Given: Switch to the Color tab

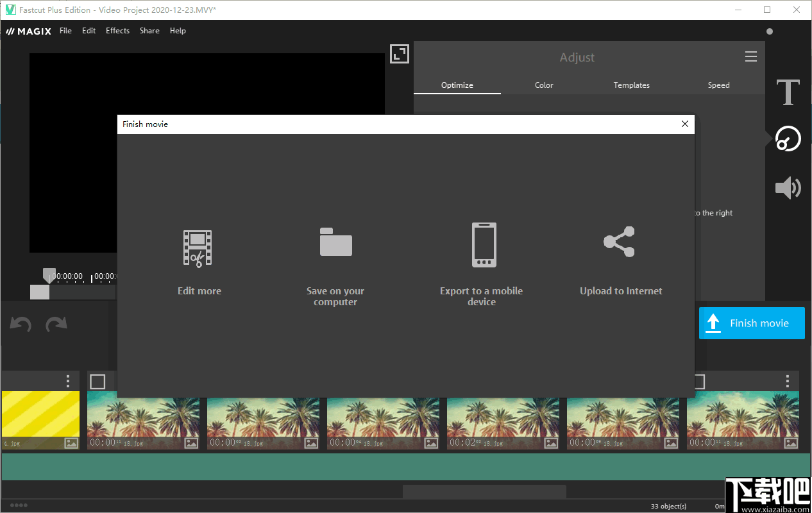Looking at the screenshot, I should pyautogui.click(x=543, y=85).
